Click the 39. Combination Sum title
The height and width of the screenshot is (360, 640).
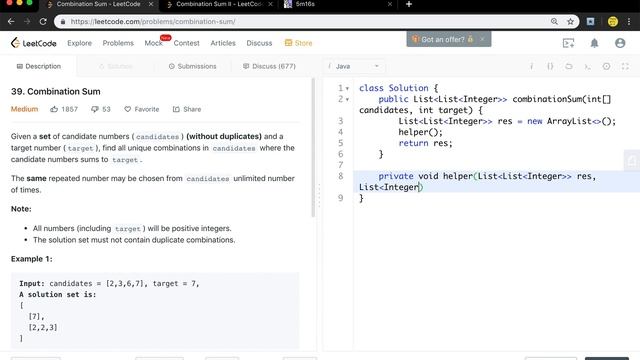[x=56, y=91]
